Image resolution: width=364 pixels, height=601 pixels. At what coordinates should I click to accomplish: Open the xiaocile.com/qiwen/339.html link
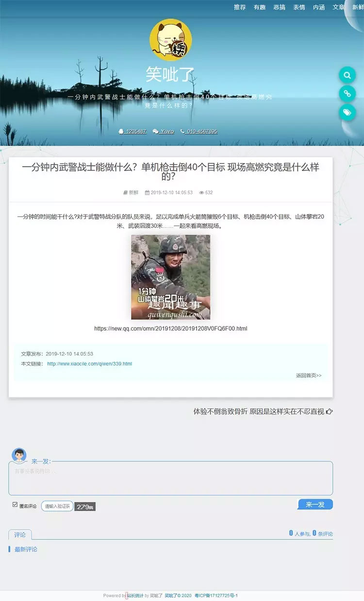[x=89, y=363]
